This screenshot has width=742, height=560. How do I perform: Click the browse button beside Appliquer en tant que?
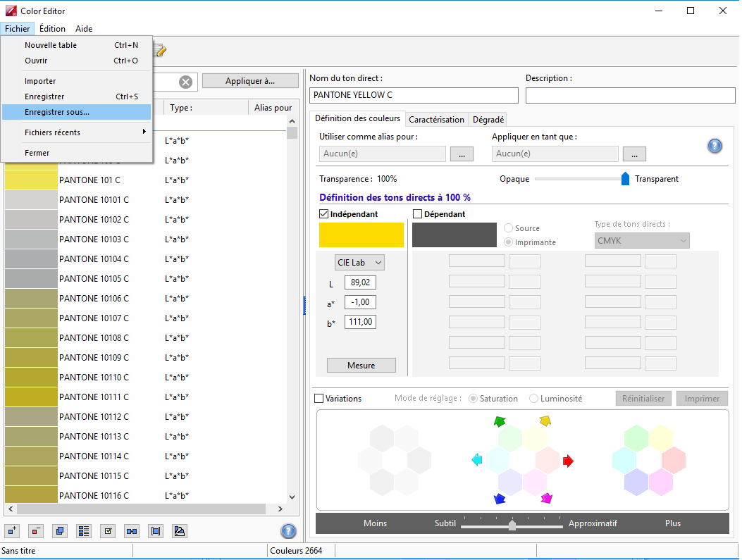pyautogui.click(x=635, y=154)
